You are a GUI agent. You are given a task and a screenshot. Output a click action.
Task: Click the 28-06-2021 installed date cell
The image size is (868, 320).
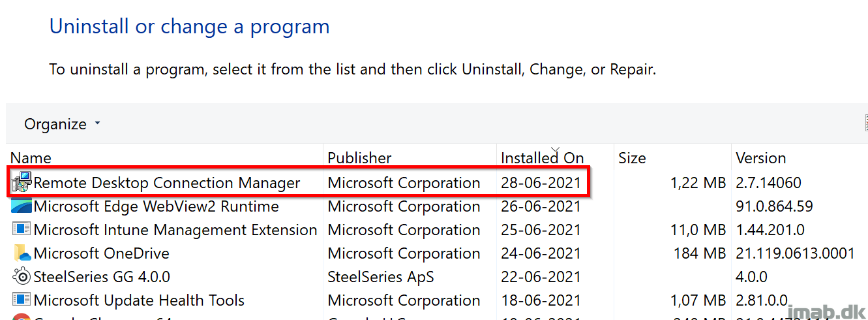(541, 183)
